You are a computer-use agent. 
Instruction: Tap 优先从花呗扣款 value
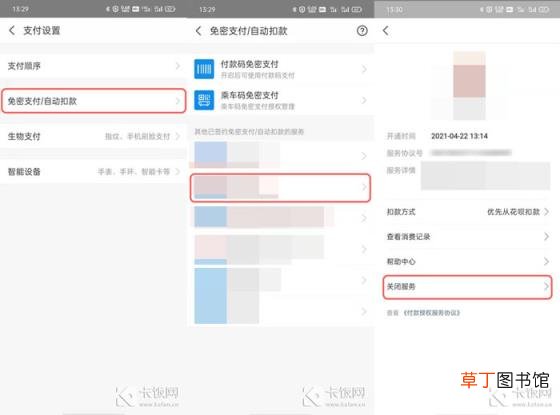pos(513,212)
